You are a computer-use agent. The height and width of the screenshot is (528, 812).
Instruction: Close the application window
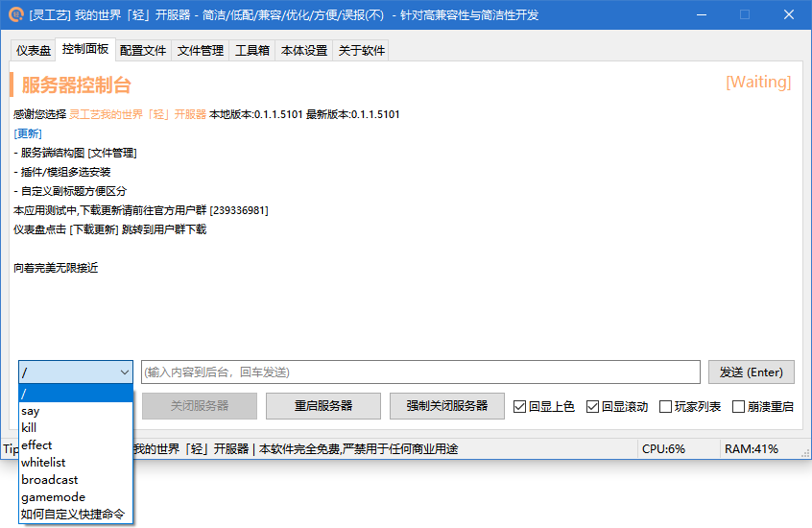coord(789,14)
